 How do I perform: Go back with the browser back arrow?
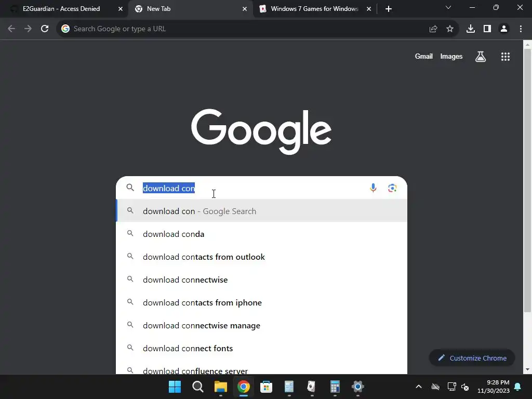11,29
